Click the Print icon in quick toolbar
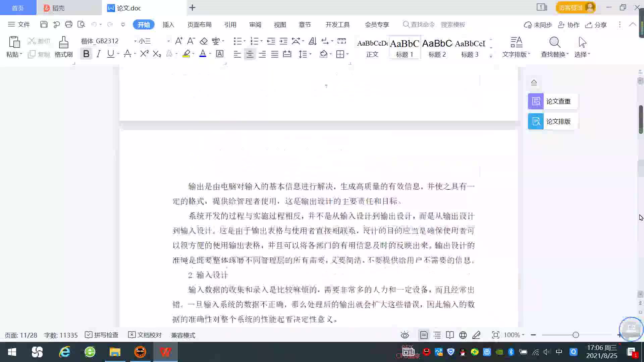The width and height of the screenshot is (644, 362). [x=69, y=24]
